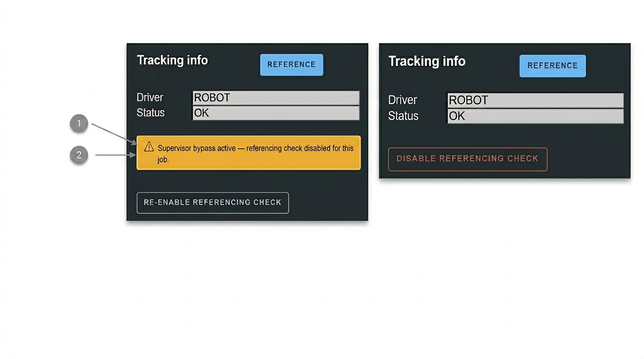The image size is (644, 359).
Task: Focus Driver ROBOT field in panel with Disable button
Action: (535, 100)
